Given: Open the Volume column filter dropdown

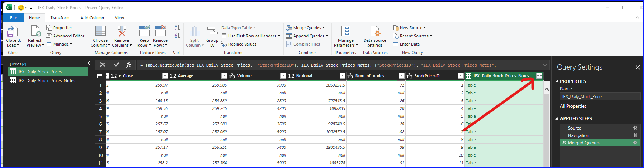Looking at the screenshot, I should (283, 76).
